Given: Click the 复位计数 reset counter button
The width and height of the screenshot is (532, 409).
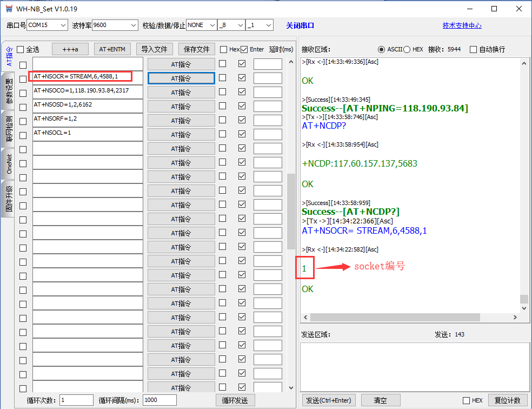Looking at the screenshot, I should pyautogui.click(x=508, y=400).
